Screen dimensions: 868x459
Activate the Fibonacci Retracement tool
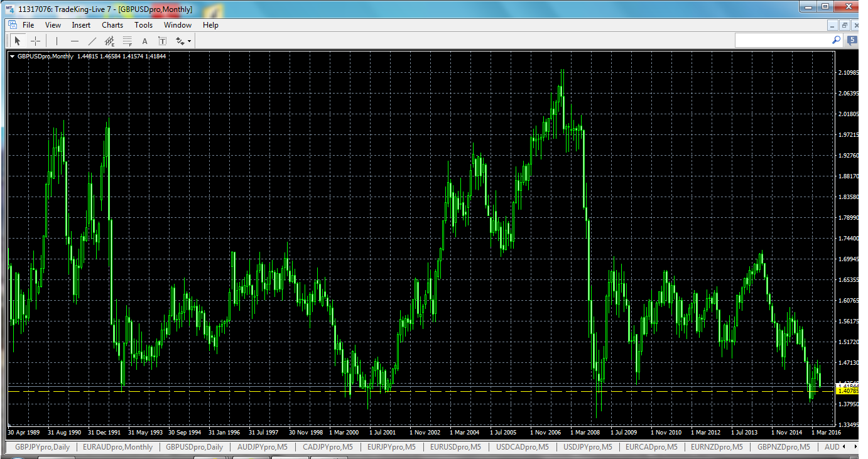coord(127,40)
